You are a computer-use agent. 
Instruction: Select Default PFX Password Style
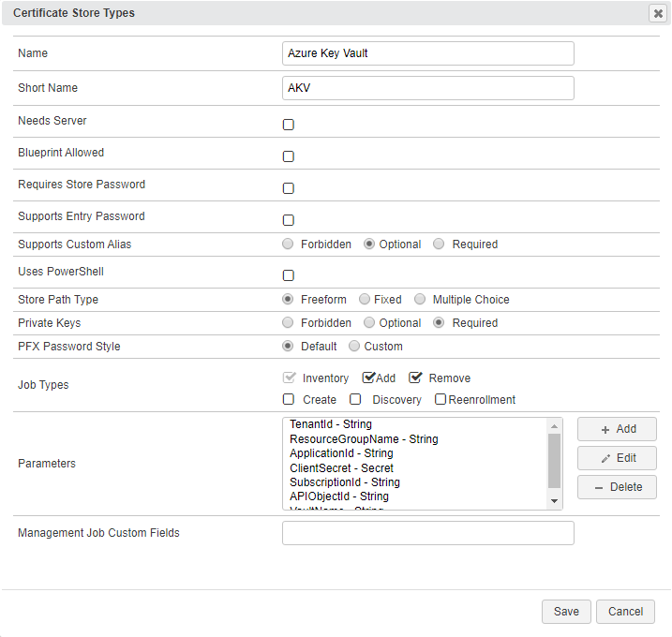click(288, 346)
